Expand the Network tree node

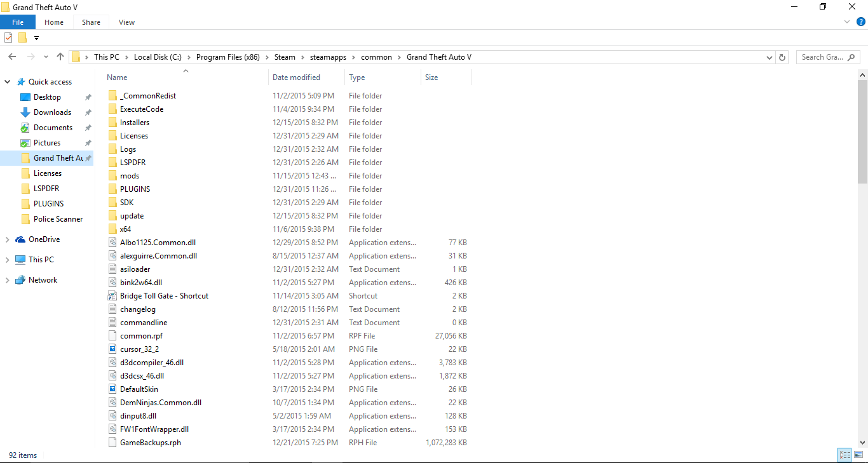point(8,280)
